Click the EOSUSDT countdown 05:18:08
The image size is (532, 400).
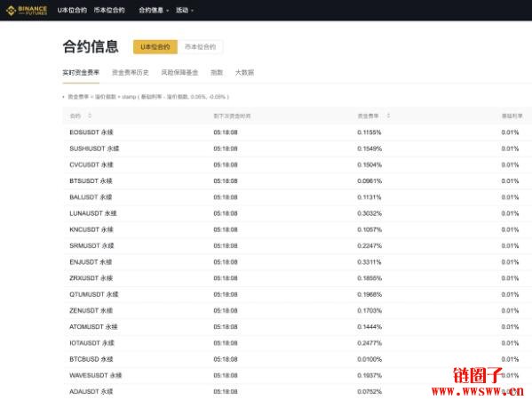pyautogui.click(x=226, y=132)
